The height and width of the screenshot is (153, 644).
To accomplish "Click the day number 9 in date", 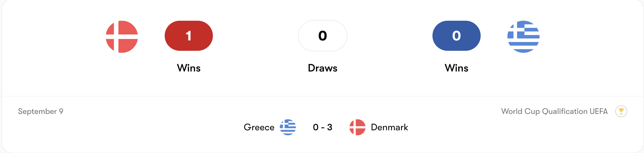I will click(61, 111).
